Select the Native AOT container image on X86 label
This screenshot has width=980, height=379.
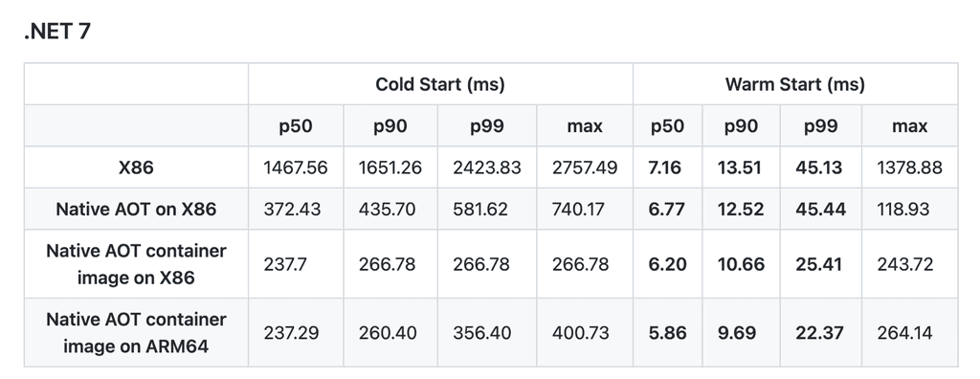click(x=136, y=264)
